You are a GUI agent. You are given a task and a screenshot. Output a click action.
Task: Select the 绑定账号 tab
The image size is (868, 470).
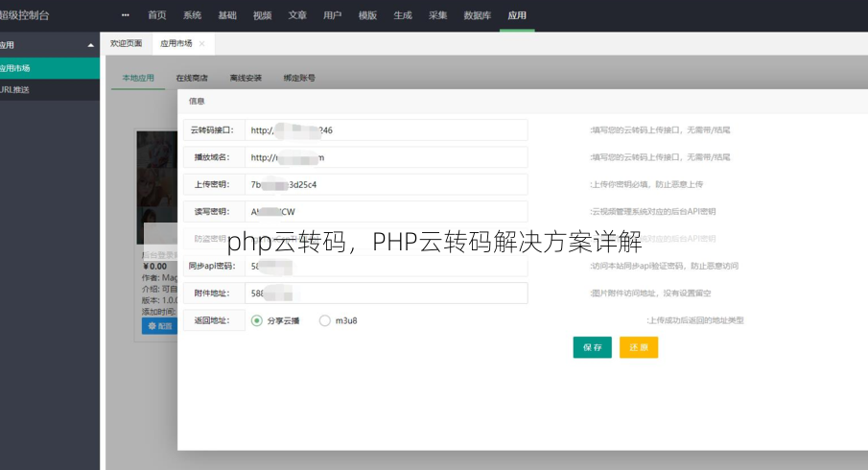click(x=299, y=78)
